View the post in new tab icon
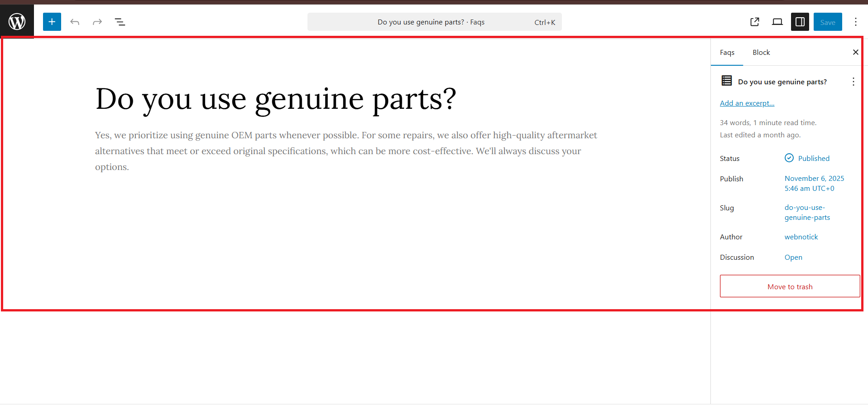The height and width of the screenshot is (408, 868). point(755,22)
